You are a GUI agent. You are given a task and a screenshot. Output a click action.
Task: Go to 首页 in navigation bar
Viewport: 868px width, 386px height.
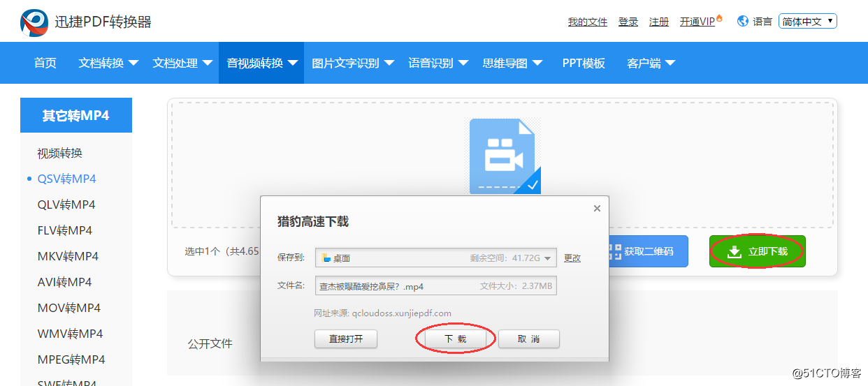45,63
